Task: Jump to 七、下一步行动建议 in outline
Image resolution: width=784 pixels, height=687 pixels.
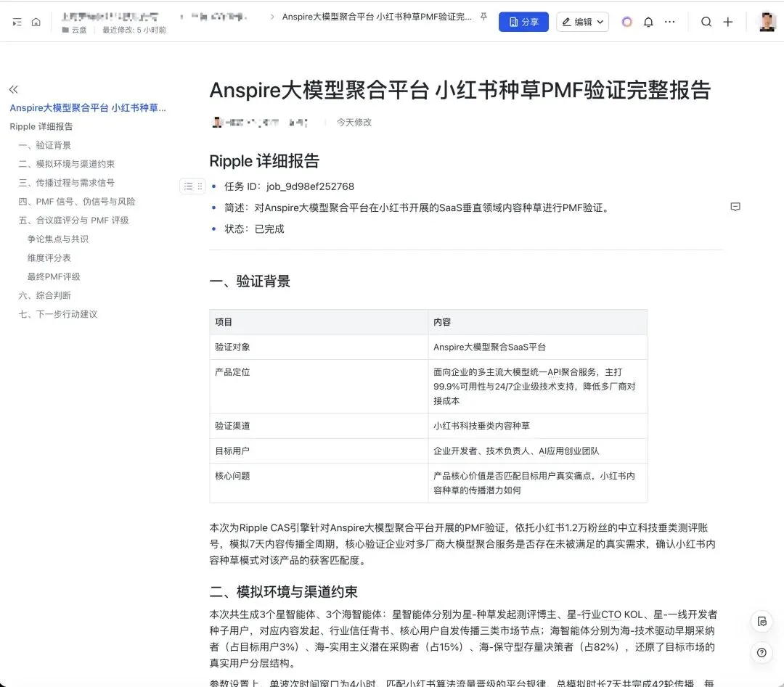Action: click(x=58, y=314)
